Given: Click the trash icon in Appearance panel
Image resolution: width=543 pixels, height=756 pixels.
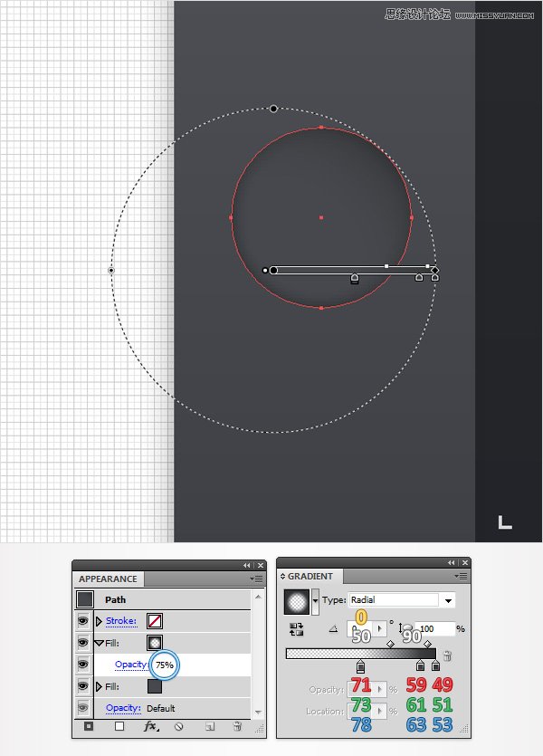Looking at the screenshot, I should pyautogui.click(x=237, y=726).
